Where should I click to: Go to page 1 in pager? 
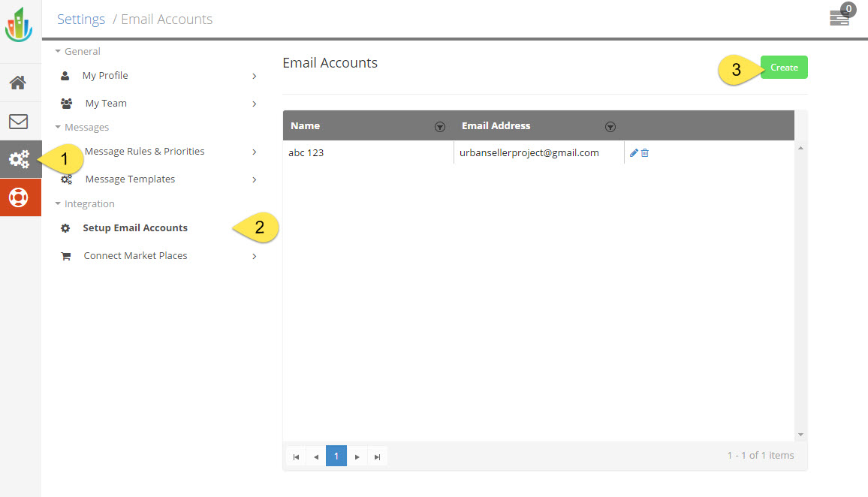pyautogui.click(x=336, y=456)
